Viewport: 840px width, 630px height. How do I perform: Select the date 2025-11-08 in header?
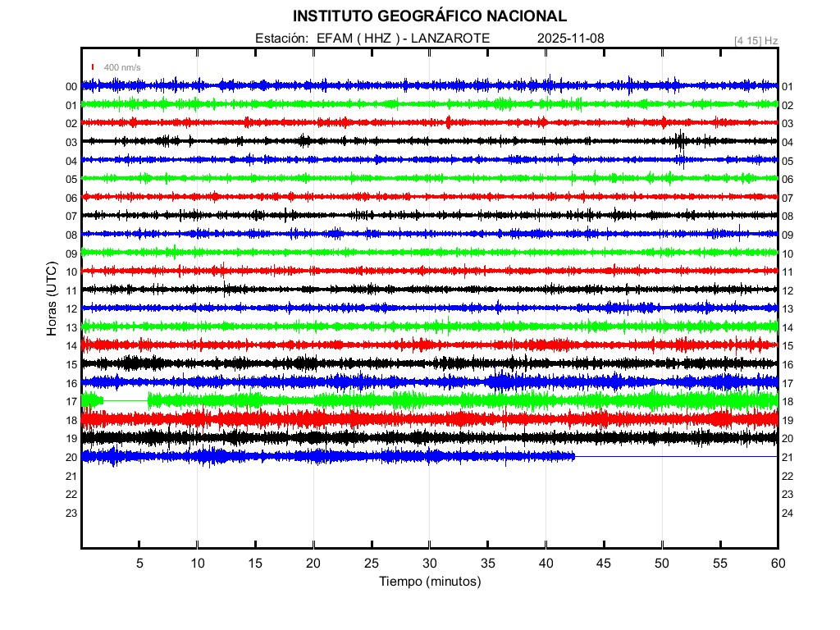click(571, 39)
